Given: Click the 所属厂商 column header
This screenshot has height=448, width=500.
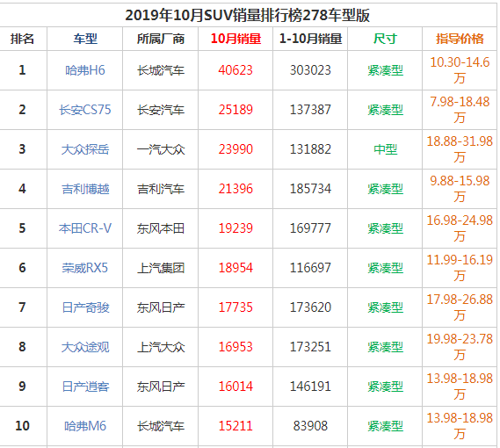Looking at the screenshot, I should point(161,39).
